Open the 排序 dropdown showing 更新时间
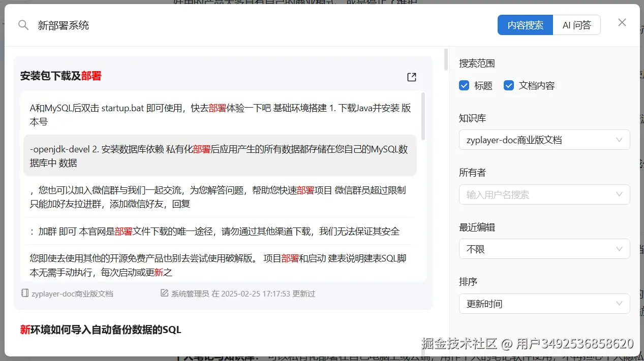 pos(544,304)
